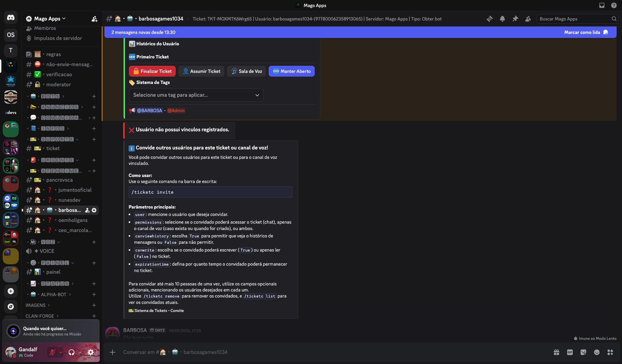Open the zdevs server
Viewport: 622px width, 364px height.
point(11,112)
